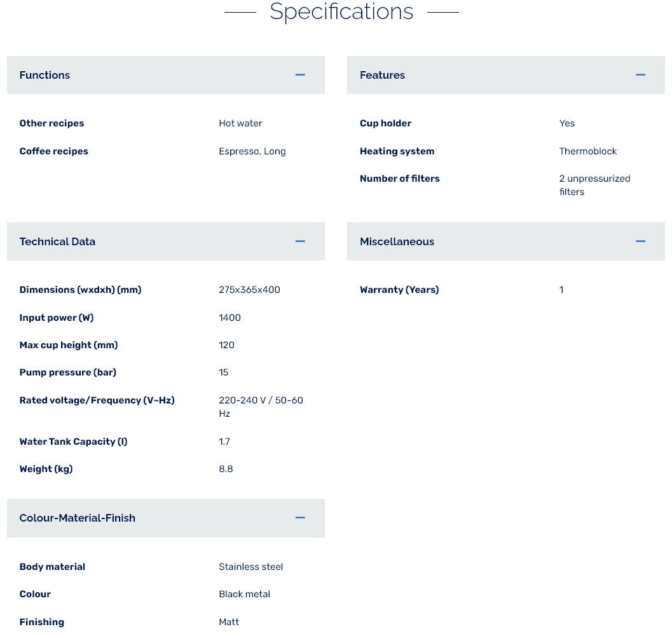Click the Miscellaneous header title
The width and height of the screenshot is (672, 636).
pos(397,241)
